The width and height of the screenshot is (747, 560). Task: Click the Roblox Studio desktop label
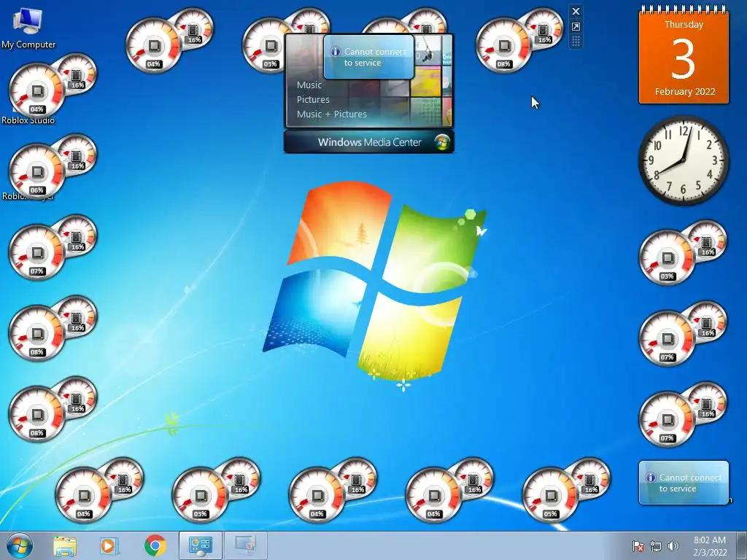[28, 120]
